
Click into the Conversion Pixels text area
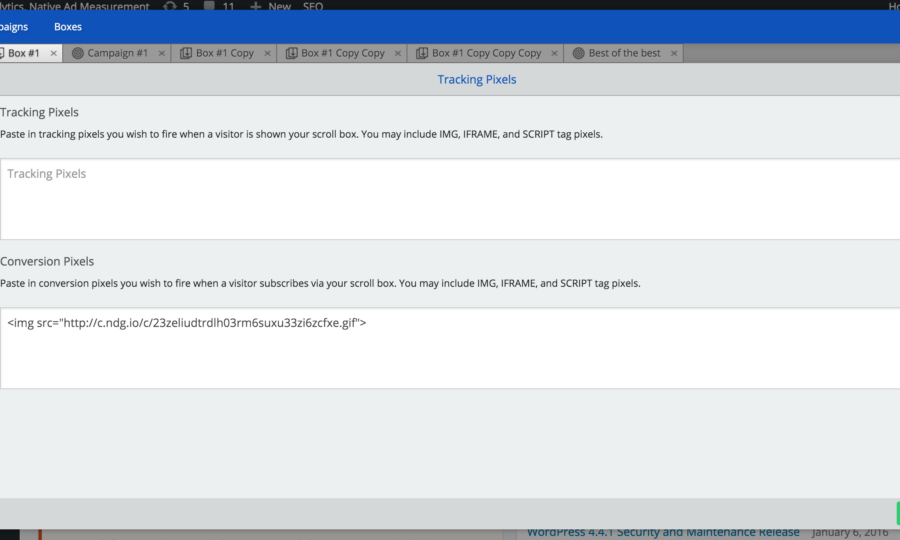(x=450, y=348)
